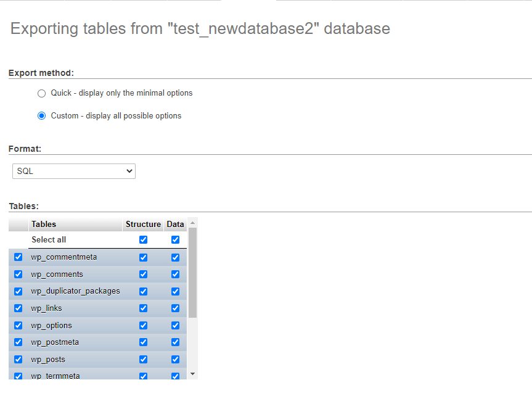Deselect the wp_termmeta table checkbox
The height and width of the screenshot is (393, 532).
click(x=18, y=376)
